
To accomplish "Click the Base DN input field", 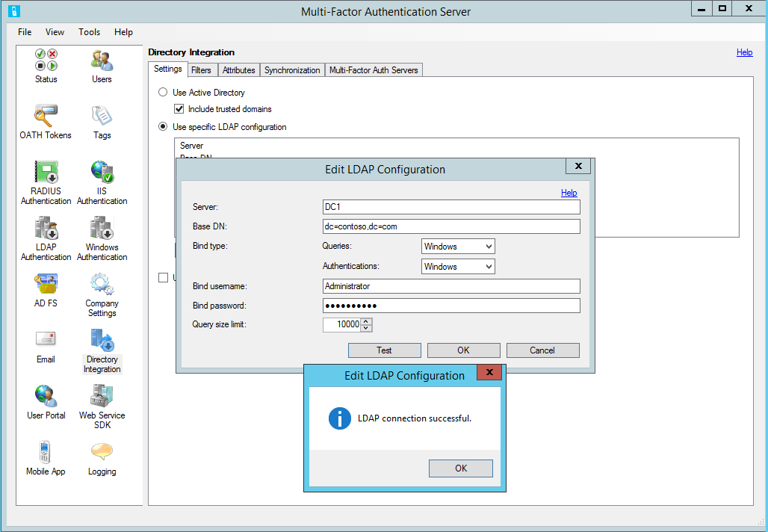I will [x=451, y=226].
